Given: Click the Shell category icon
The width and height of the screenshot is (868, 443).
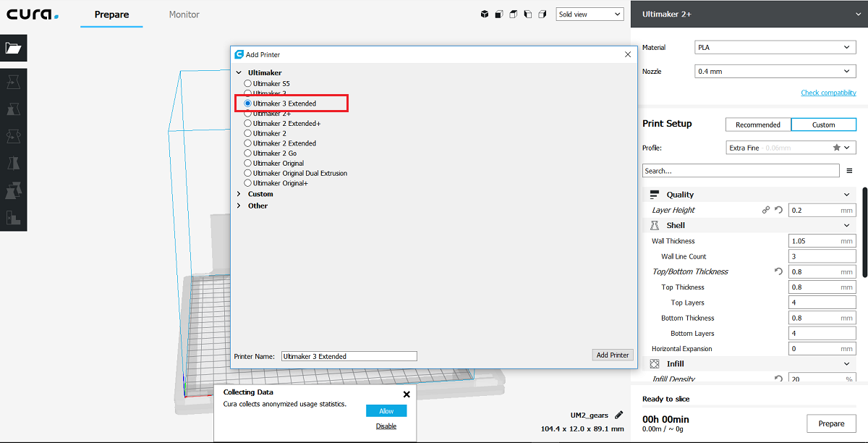Looking at the screenshot, I should pyautogui.click(x=655, y=225).
